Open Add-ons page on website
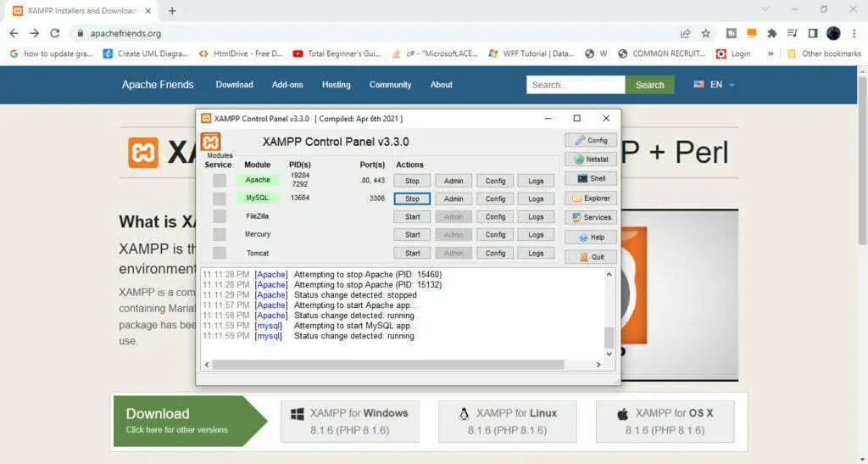This screenshot has height=464, width=868. click(x=287, y=85)
